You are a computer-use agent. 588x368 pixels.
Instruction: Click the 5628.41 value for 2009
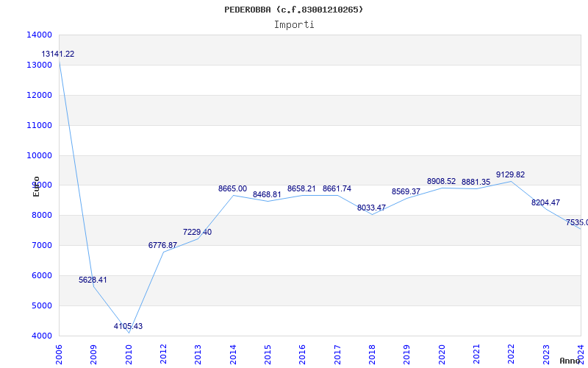coord(93,280)
